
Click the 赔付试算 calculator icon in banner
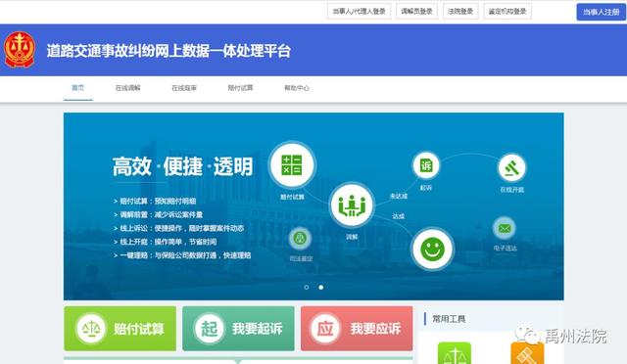pyautogui.click(x=292, y=165)
